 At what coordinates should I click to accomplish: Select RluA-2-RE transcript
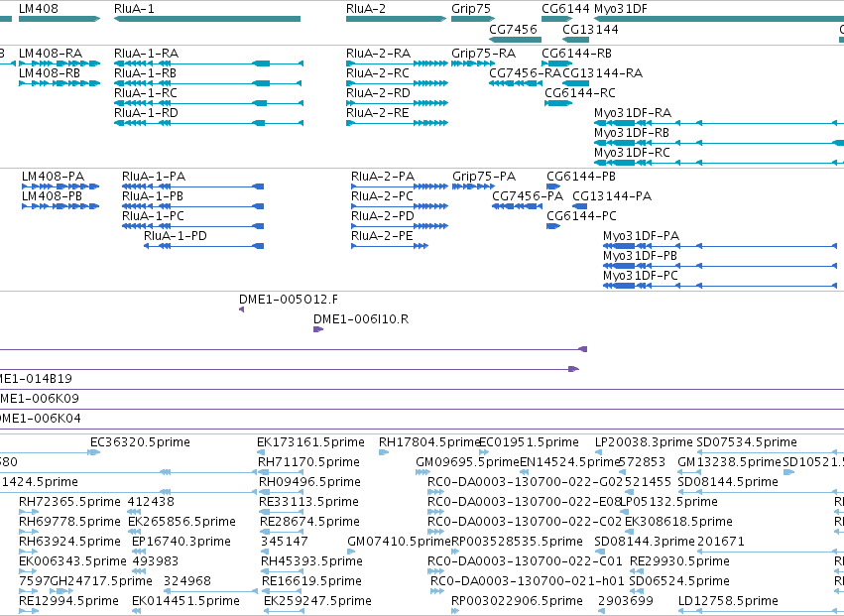397,123
